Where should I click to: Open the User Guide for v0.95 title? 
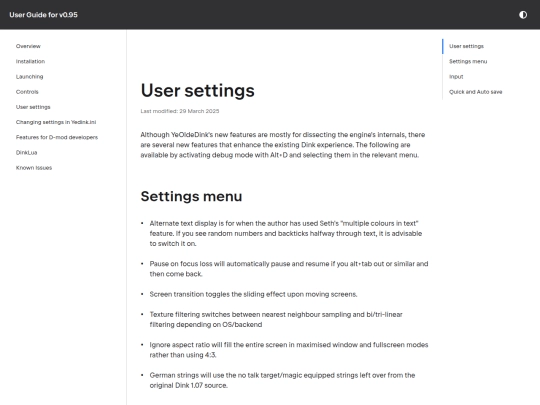pyautogui.click(x=43, y=15)
